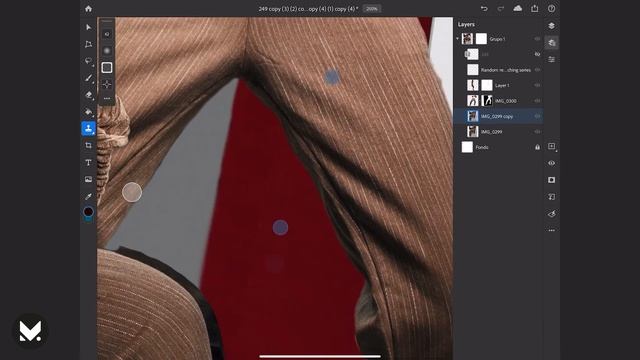Select the IMG_0299 layer

[498, 132]
